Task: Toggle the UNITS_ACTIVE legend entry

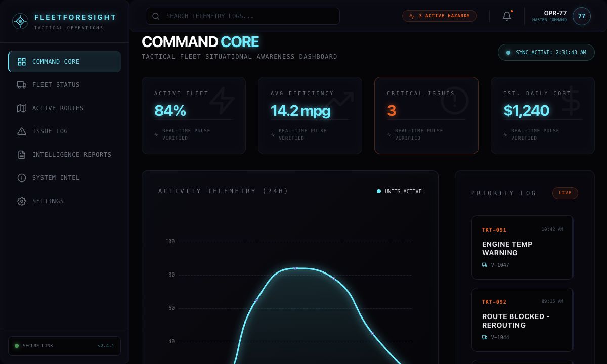Action: pos(399,191)
